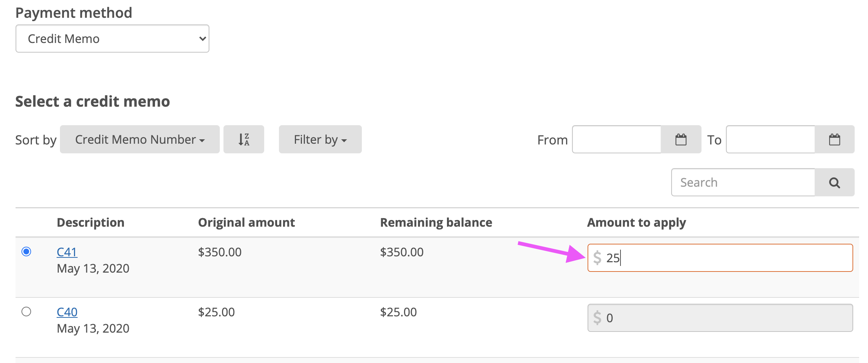
Task: Open the Payment method Credit Memo dropdown
Action: pos(112,39)
